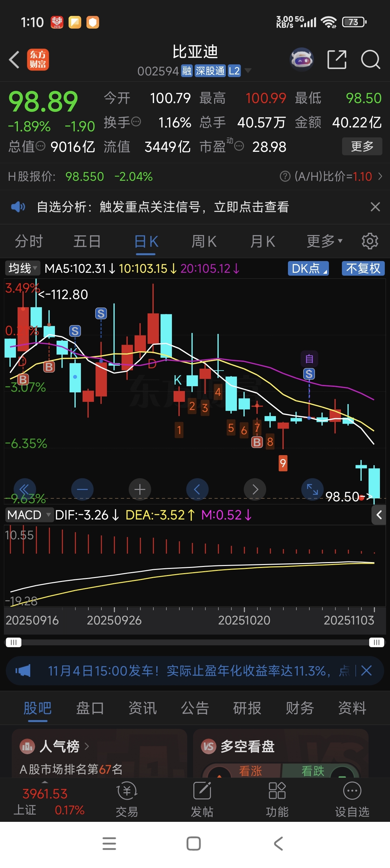This screenshot has width=390, height=868.
Task: Collapse indicator side panel arrow
Action: 379,515
